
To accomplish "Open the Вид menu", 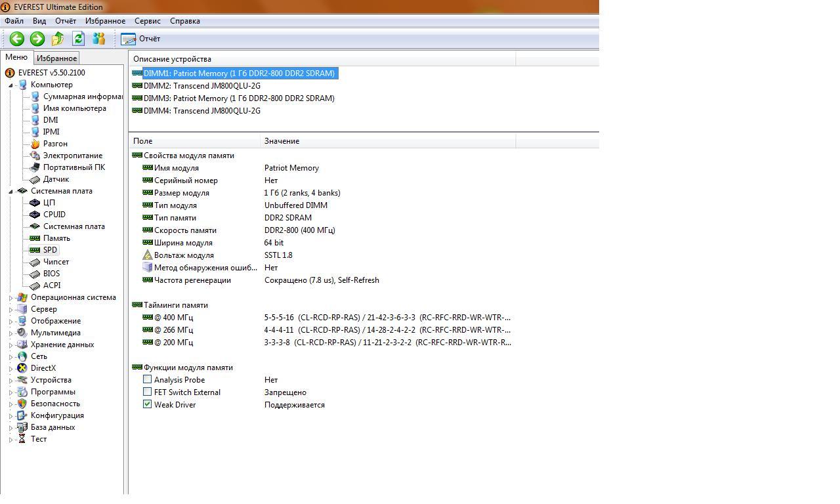I will 39,21.
